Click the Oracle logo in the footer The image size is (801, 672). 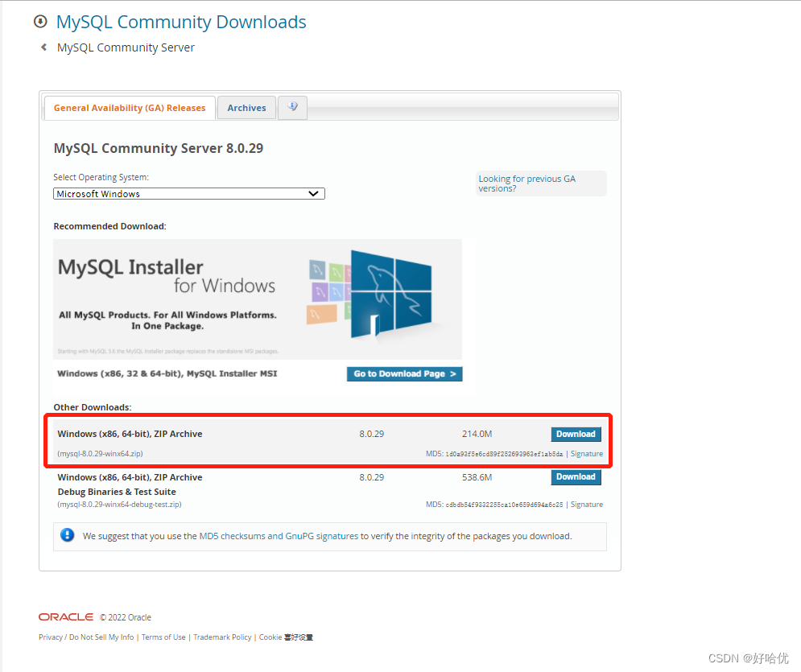pyautogui.click(x=66, y=616)
